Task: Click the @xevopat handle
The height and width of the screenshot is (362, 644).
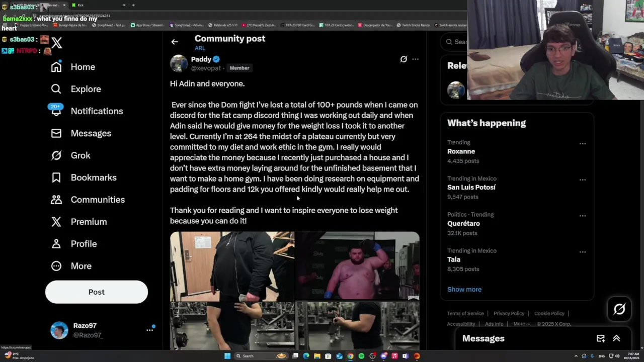Action: (206, 68)
